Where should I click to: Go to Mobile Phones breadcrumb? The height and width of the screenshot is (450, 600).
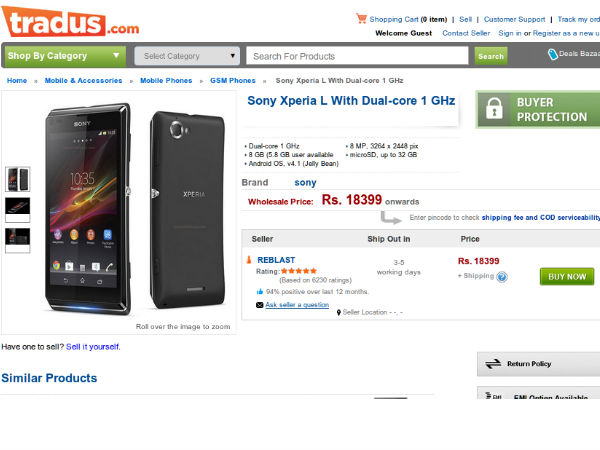coord(166,80)
